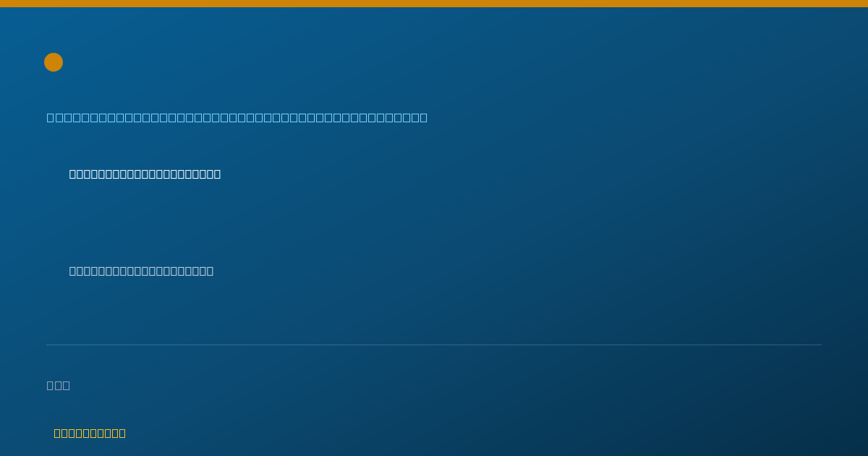The image size is (868, 456).
Task: Click the middle box of the three-character label
Action: point(59,385)
